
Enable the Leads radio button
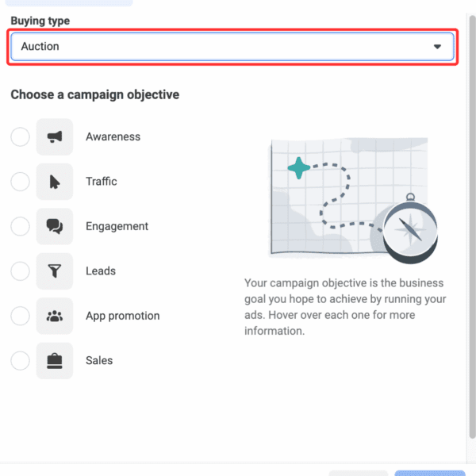coord(20,271)
